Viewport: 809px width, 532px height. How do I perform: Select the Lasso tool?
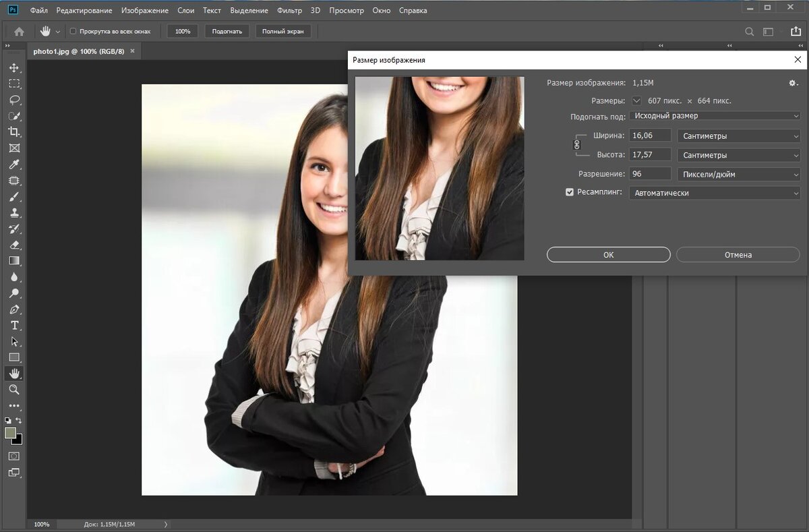click(14, 100)
